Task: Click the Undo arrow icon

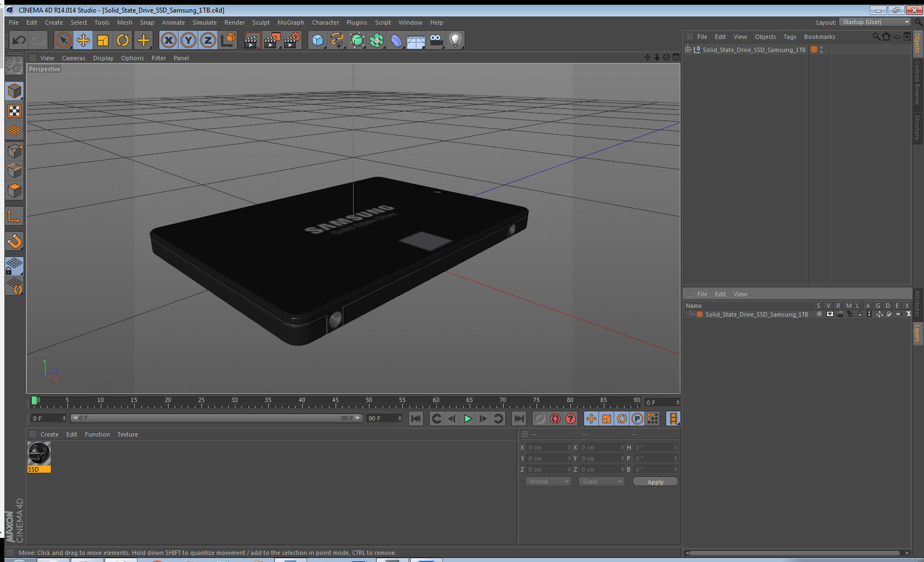Action: click(x=19, y=40)
